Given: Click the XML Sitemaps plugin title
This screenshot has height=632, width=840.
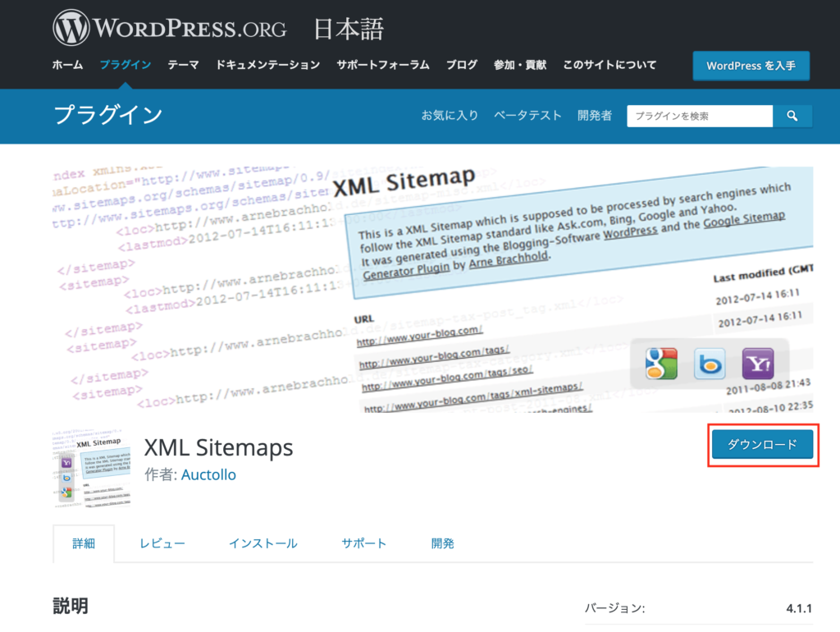Looking at the screenshot, I should [x=218, y=447].
